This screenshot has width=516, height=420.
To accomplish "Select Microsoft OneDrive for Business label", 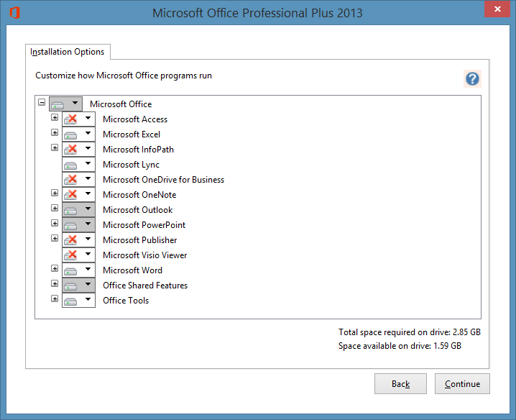I will point(163,180).
